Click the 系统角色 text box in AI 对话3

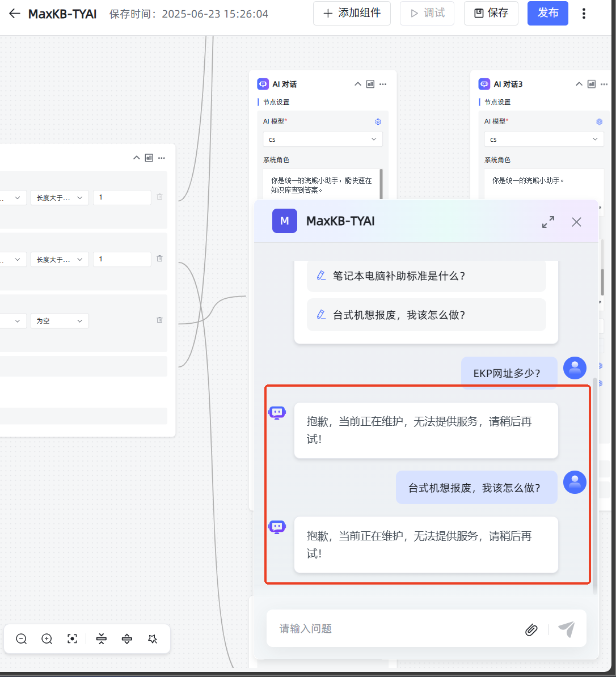point(544,185)
